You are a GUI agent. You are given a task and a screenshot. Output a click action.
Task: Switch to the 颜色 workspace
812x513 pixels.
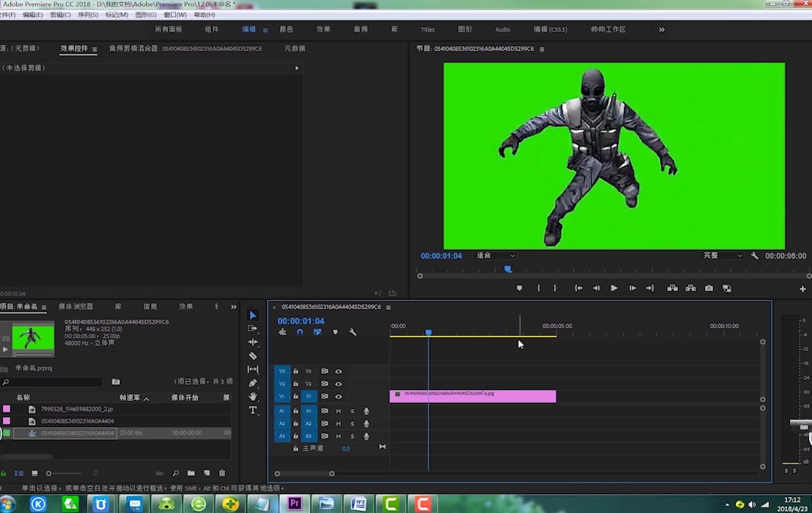[286, 29]
